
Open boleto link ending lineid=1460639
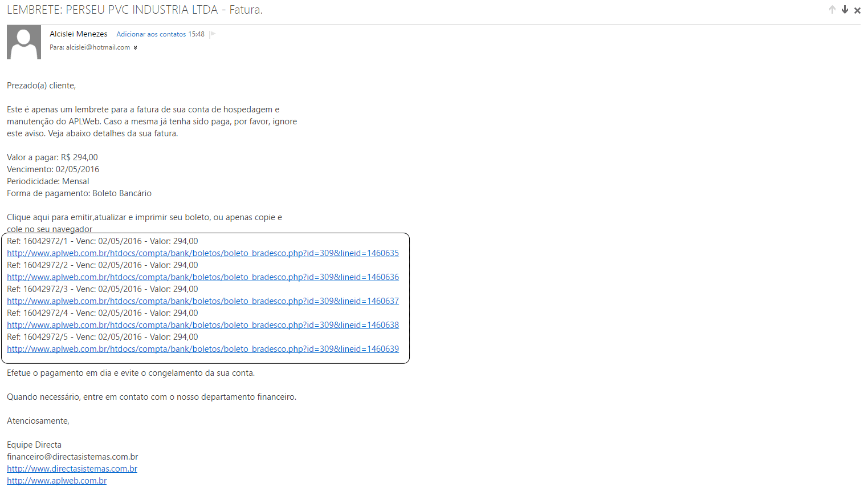pyautogui.click(x=203, y=349)
